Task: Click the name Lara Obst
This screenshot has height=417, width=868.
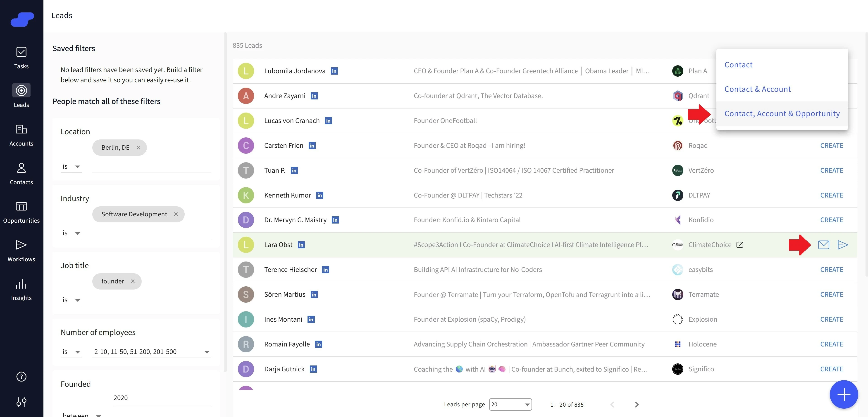Action: tap(278, 245)
